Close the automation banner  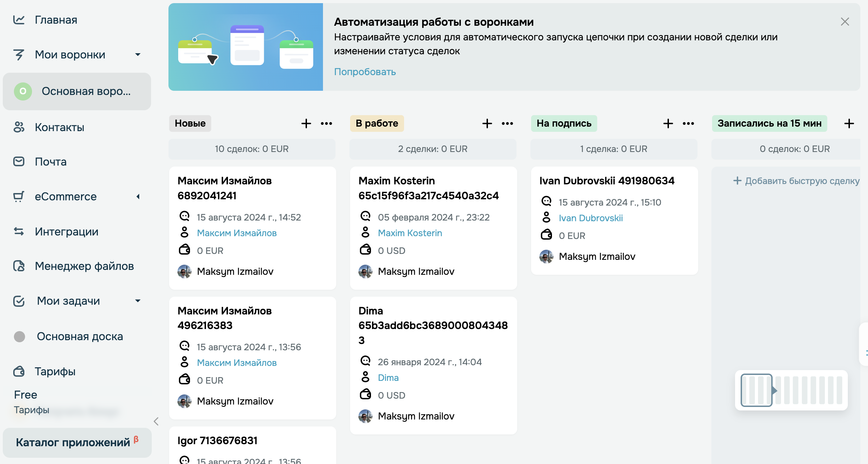click(x=845, y=22)
